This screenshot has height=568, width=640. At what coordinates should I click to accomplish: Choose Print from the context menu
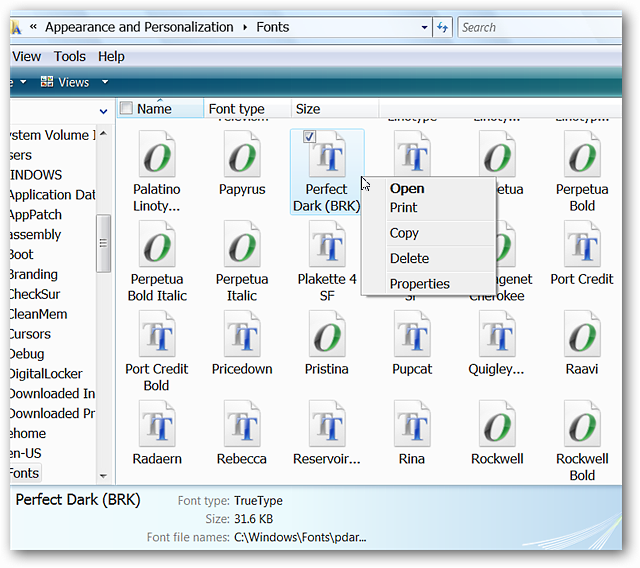403,207
